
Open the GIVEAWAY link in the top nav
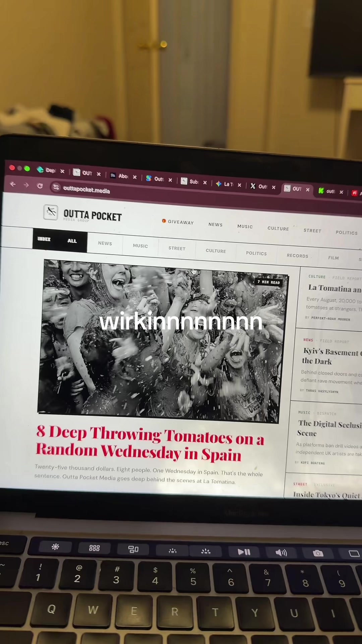[x=178, y=222]
